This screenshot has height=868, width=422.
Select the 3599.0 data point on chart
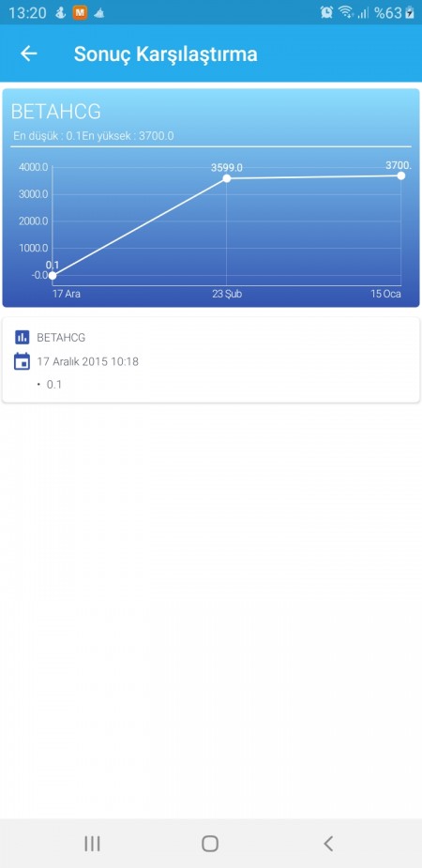point(227,178)
